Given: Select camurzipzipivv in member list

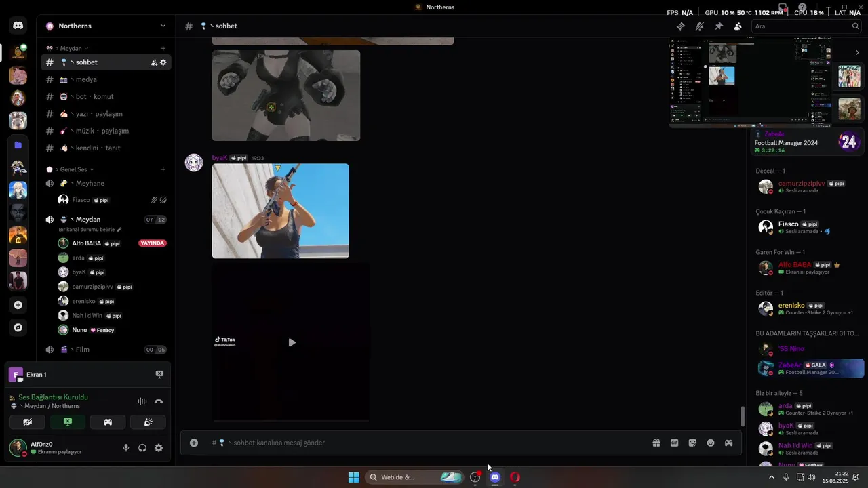Looking at the screenshot, I should (x=807, y=186).
